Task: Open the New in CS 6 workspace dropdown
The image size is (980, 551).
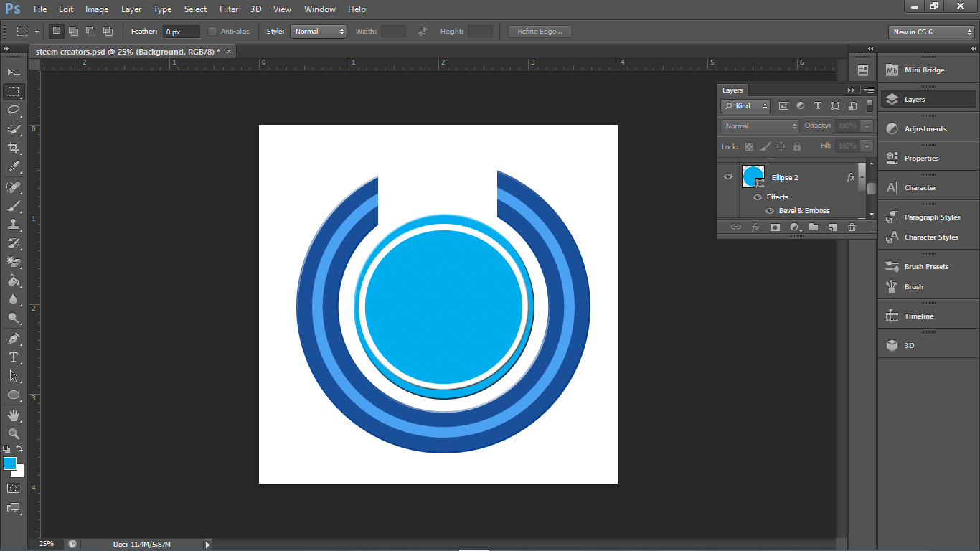Action: (931, 32)
